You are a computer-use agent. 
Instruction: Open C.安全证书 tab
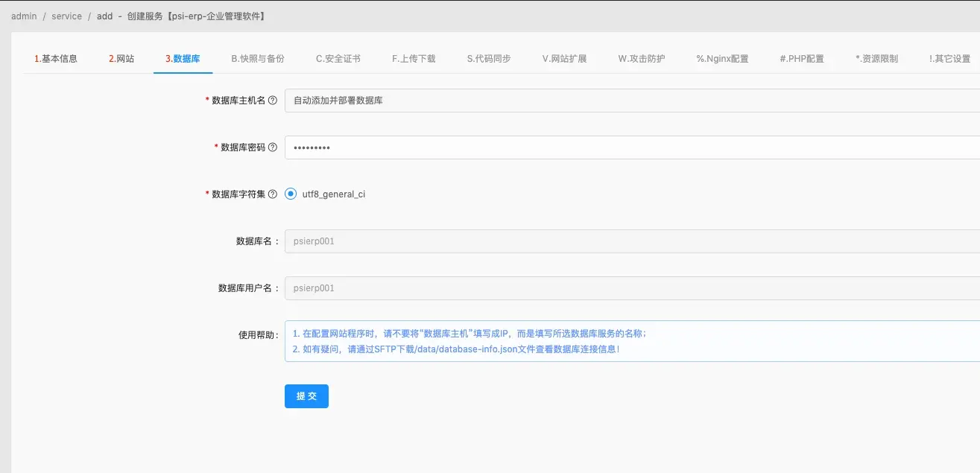338,58
